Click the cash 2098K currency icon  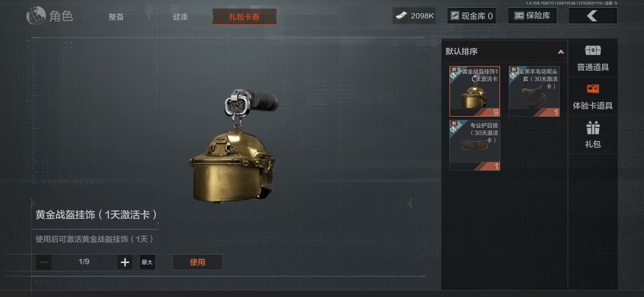click(401, 16)
